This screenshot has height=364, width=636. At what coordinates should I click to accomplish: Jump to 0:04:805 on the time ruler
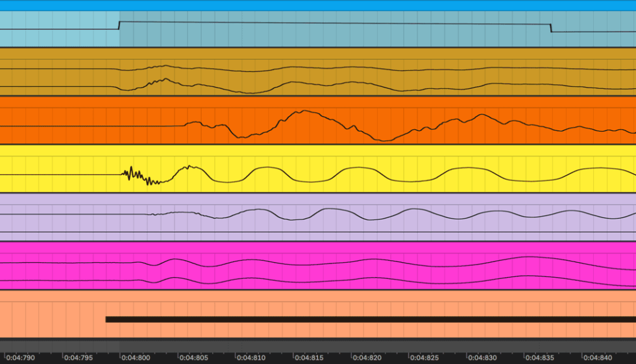click(x=193, y=358)
